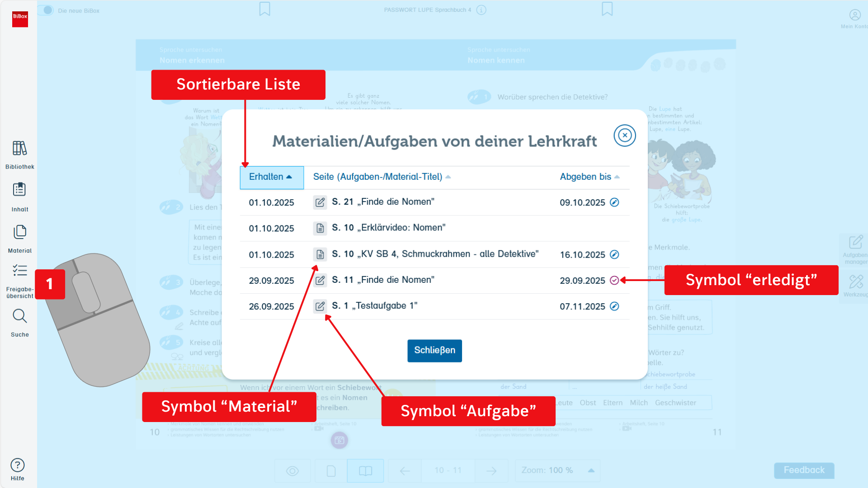Open the Freigabeübersicht list icon
Image resolution: width=868 pixels, height=488 pixels.
click(x=19, y=271)
